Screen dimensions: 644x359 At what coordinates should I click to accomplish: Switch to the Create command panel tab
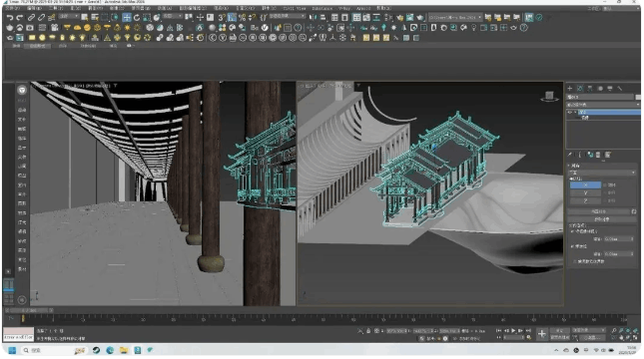tap(570, 88)
